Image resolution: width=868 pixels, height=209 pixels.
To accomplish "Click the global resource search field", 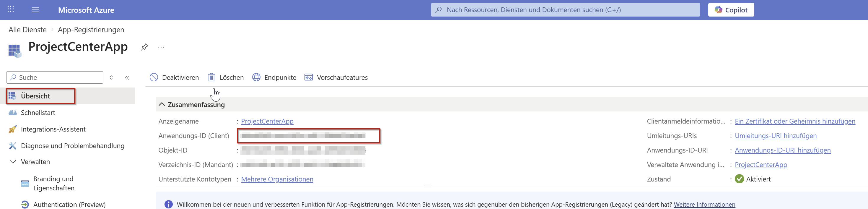I will pos(565,10).
